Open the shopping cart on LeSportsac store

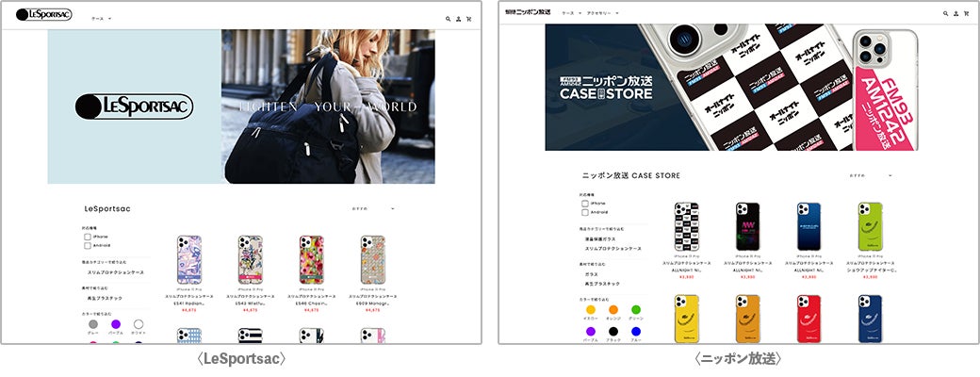[468, 19]
